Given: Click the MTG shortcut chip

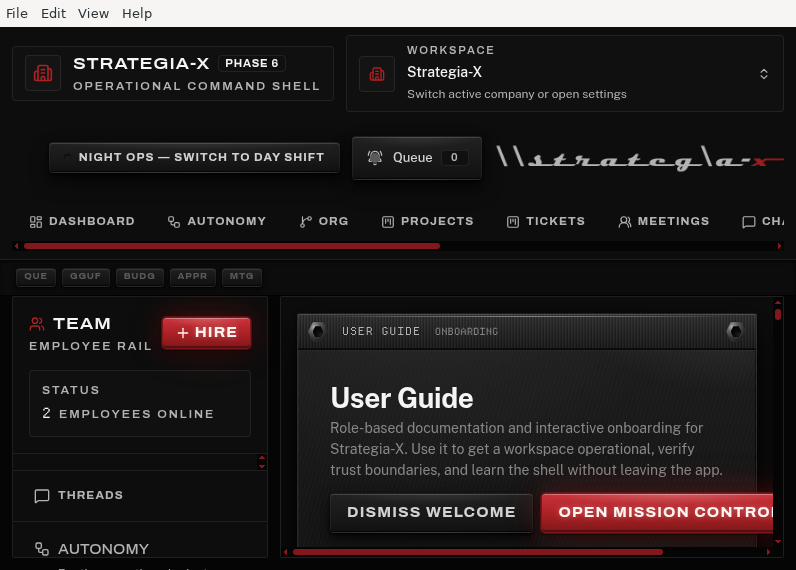Looking at the screenshot, I should click(242, 277).
